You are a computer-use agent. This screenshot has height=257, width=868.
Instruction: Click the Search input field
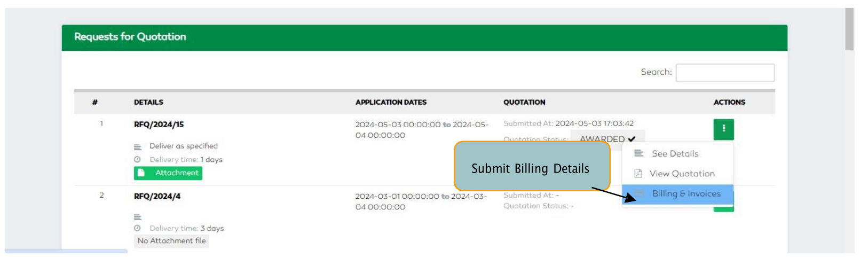coord(725,73)
